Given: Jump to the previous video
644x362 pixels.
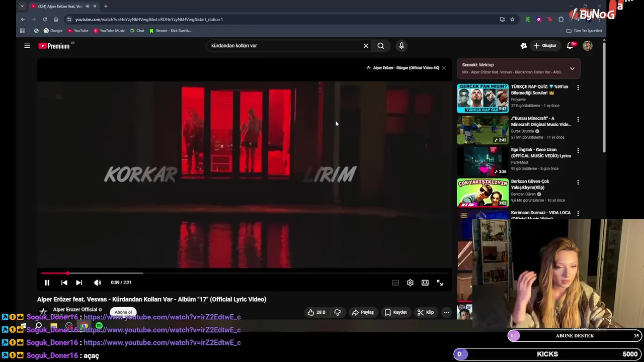Looking at the screenshot, I should (x=64, y=283).
